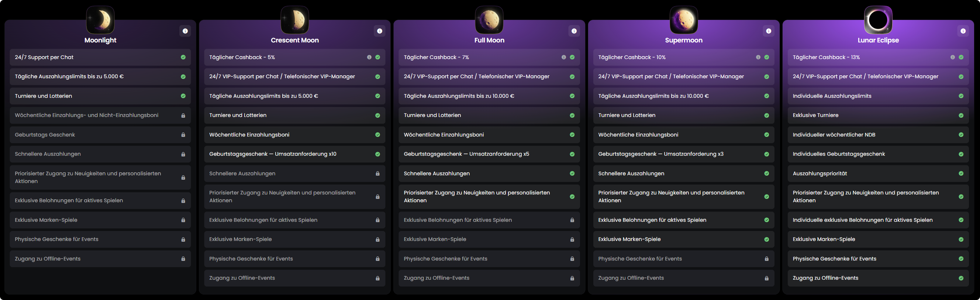
Task: Click lock icon on Moonlight Zugang zu Offline-Events
Action: point(183,259)
